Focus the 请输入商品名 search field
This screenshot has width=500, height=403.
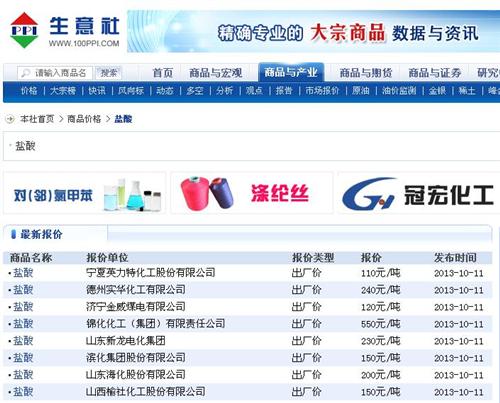pos(55,73)
